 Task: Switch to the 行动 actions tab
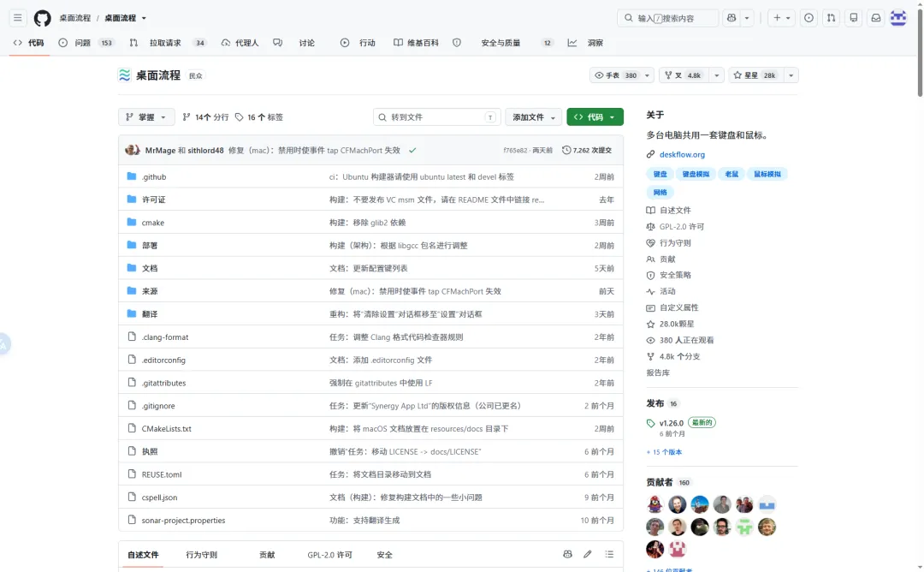(358, 43)
